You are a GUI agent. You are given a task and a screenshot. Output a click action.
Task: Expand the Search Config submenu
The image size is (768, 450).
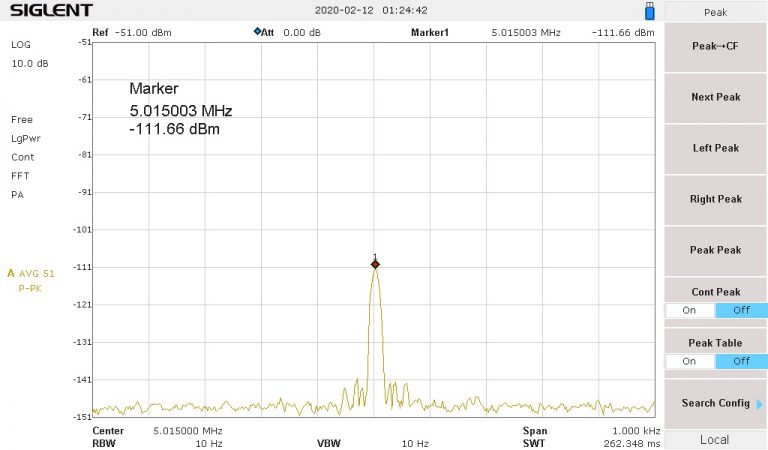(716, 403)
